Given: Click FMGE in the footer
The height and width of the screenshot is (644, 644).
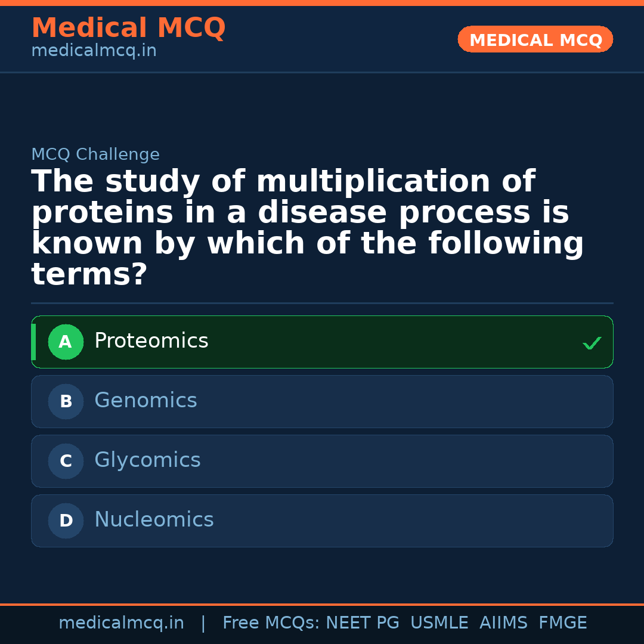Looking at the screenshot, I should point(563,623).
